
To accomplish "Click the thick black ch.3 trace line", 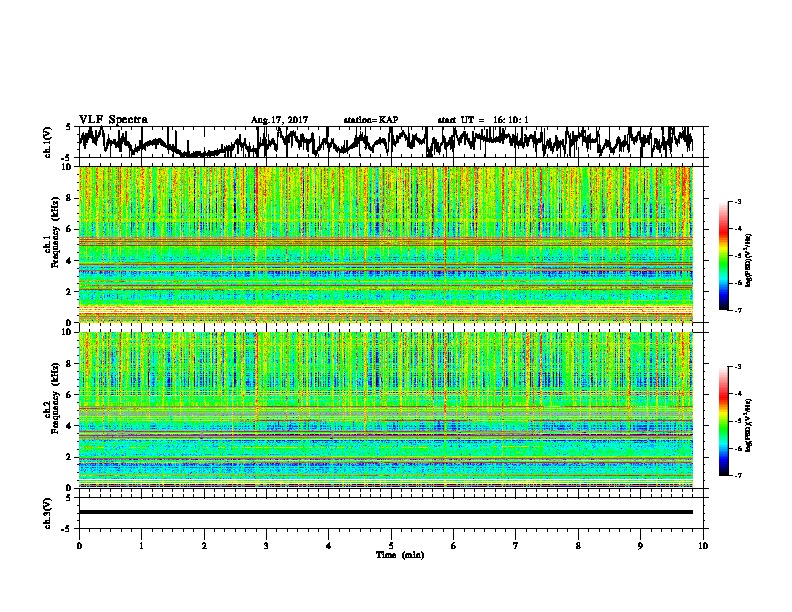I will click(385, 512).
